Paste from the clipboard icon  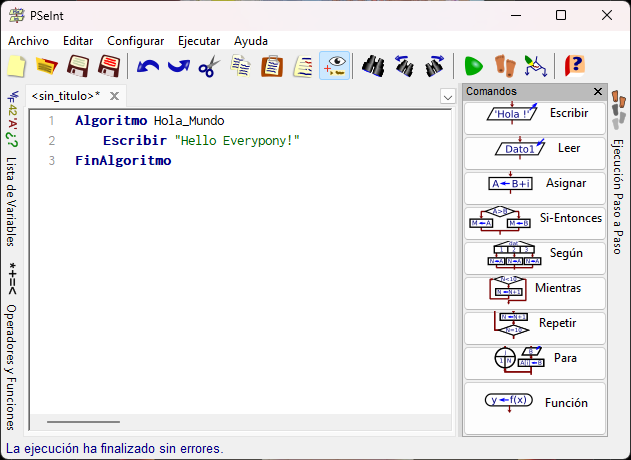click(272, 66)
